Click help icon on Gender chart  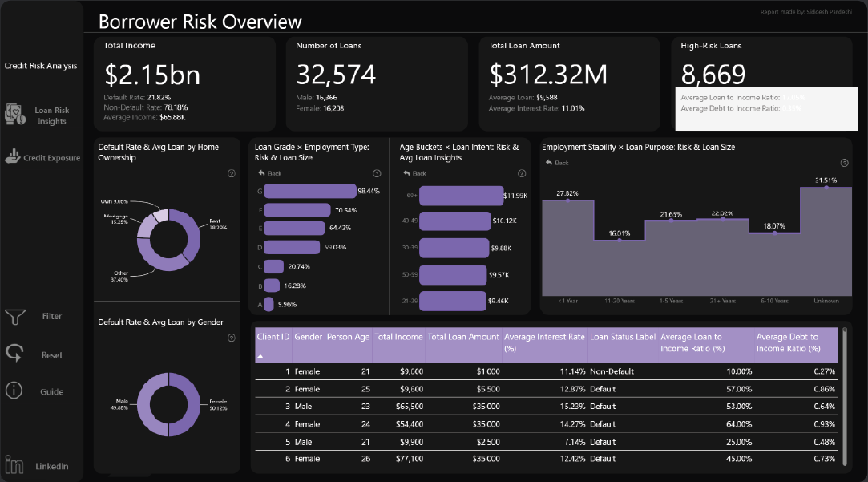[x=231, y=338]
